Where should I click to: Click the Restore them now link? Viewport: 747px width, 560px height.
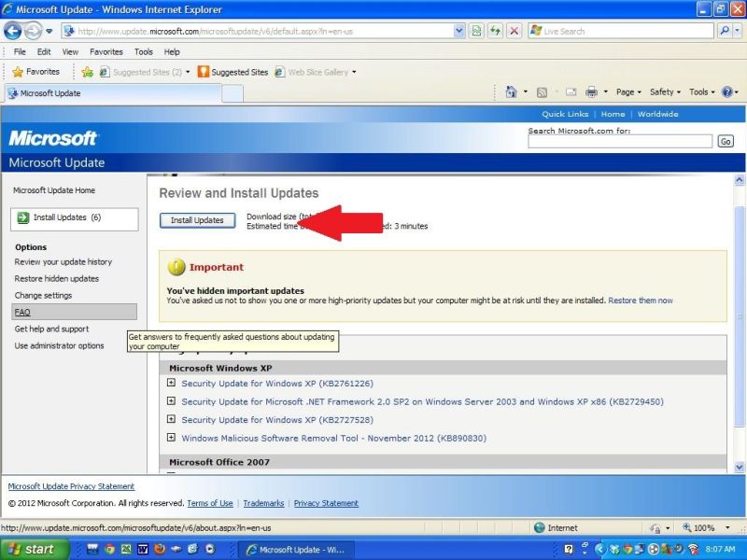click(x=641, y=301)
